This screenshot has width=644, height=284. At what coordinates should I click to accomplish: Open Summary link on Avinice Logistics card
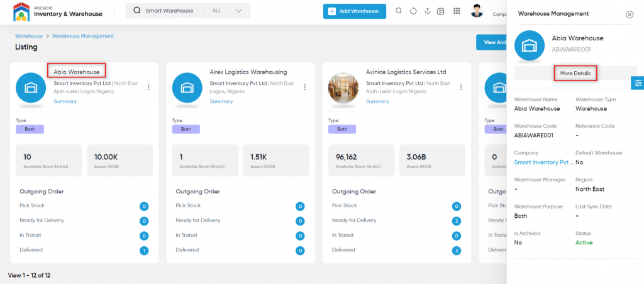[377, 101]
